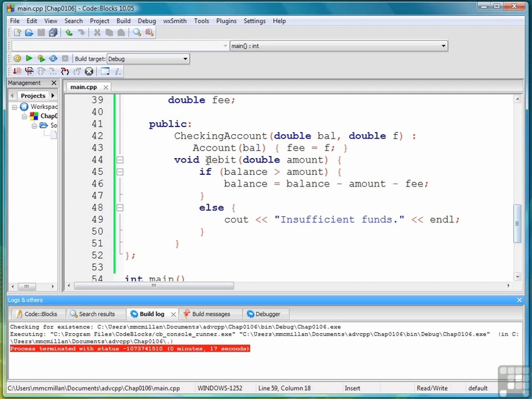The height and width of the screenshot is (399, 532).
Task: Show previous Management tab with left arrow
Action: pyautogui.click(x=12, y=96)
